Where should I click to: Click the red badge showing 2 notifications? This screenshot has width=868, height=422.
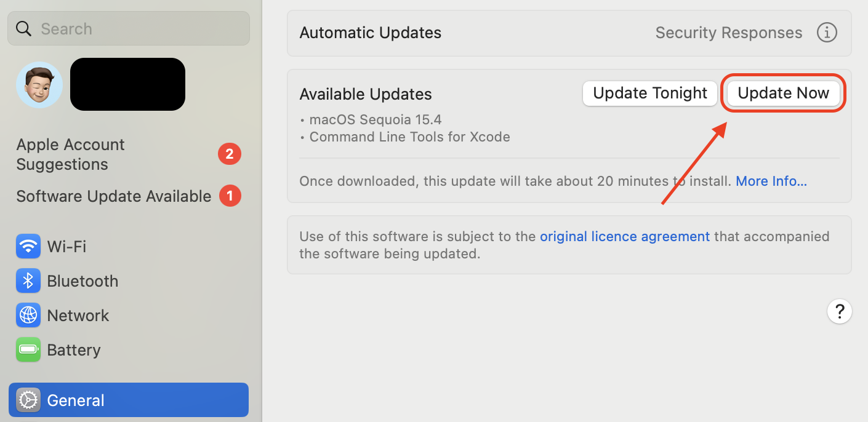point(230,154)
